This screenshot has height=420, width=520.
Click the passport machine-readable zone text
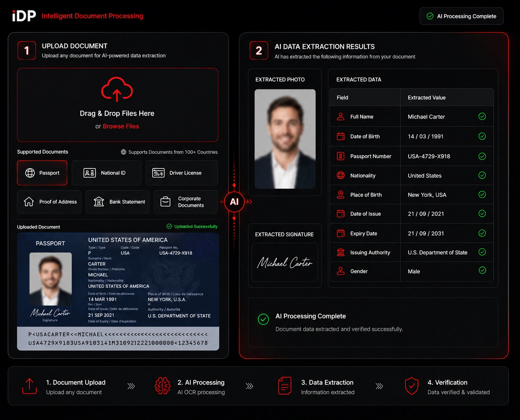(118, 339)
